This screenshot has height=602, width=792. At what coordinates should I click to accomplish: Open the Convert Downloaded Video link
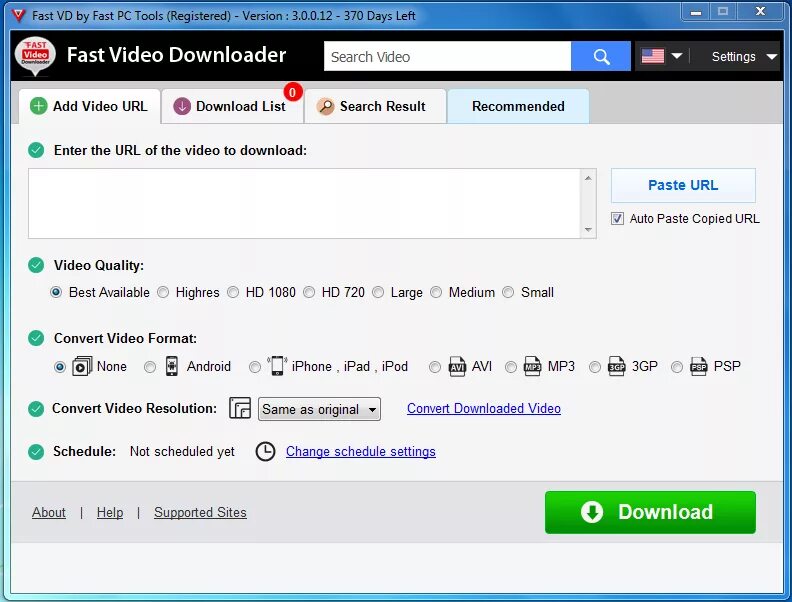pos(484,408)
